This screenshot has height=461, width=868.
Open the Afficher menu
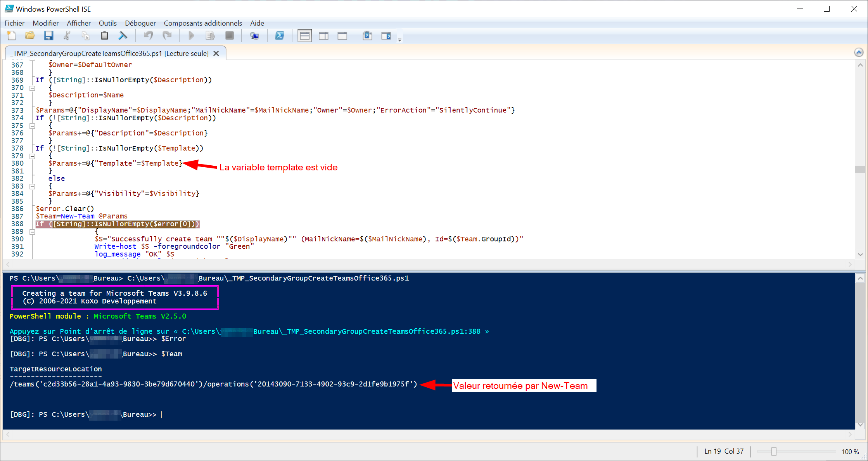tap(79, 23)
